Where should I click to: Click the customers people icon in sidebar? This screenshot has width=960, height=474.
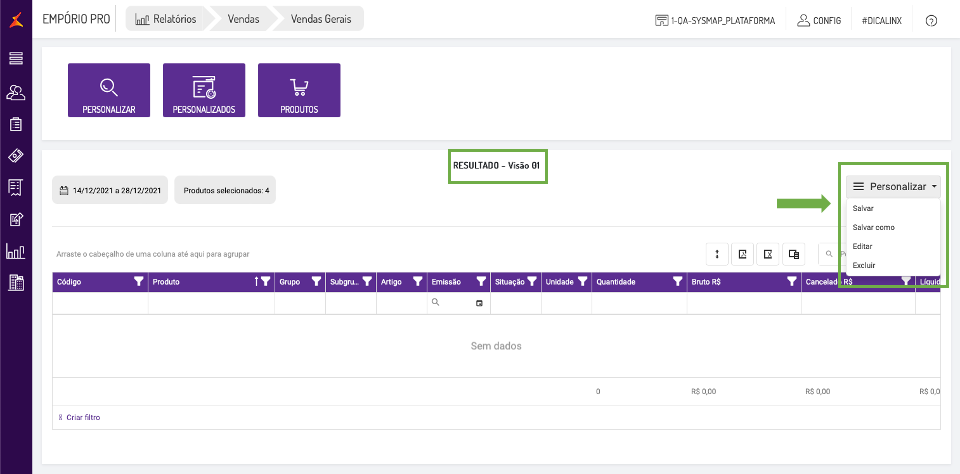tap(16, 93)
